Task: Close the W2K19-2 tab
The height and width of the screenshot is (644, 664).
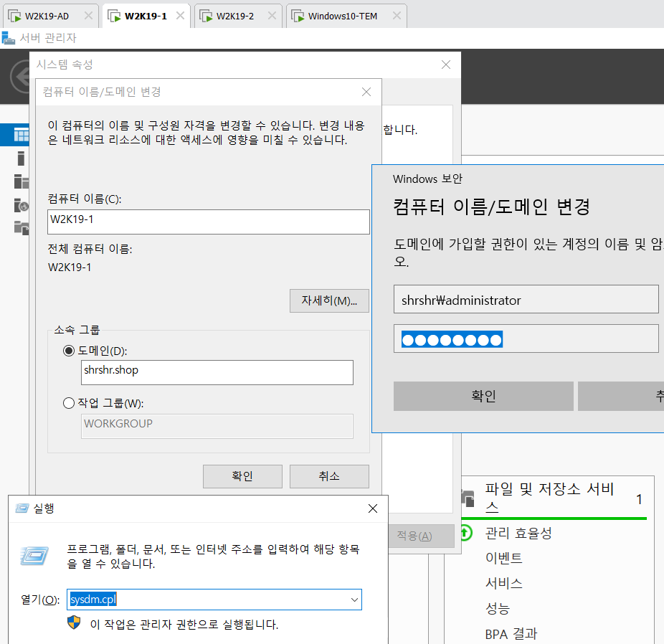Action: (272, 16)
